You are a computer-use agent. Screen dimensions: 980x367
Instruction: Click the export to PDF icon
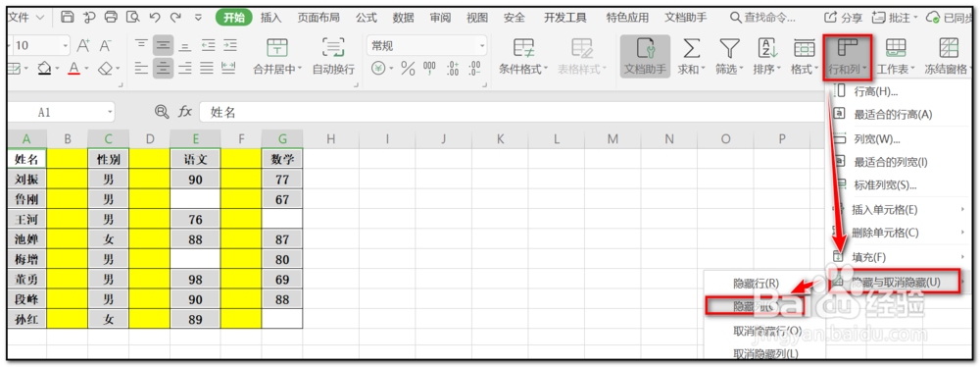pos(89,18)
